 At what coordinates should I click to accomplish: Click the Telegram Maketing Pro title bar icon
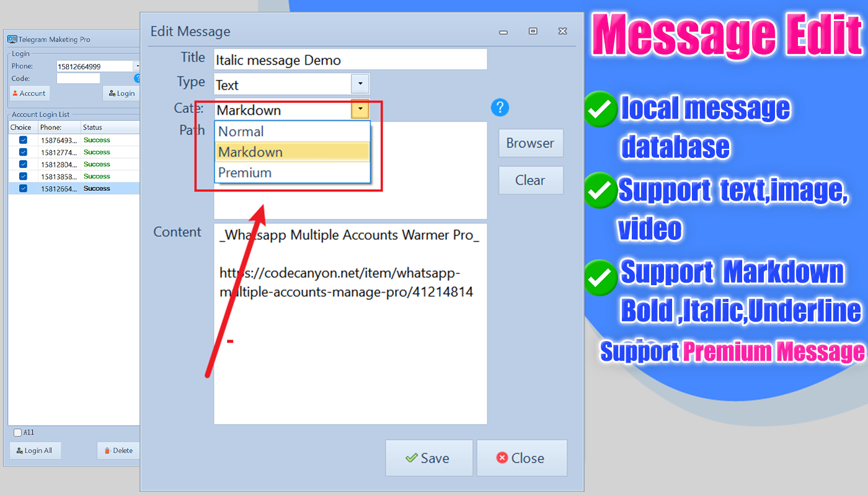[x=12, y=39]
